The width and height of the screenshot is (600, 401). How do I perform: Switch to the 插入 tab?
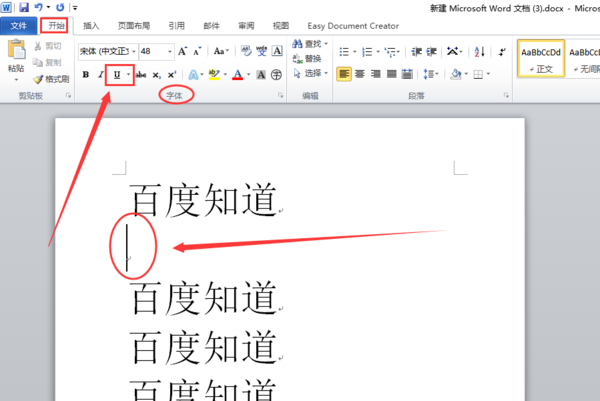(91, 26)
